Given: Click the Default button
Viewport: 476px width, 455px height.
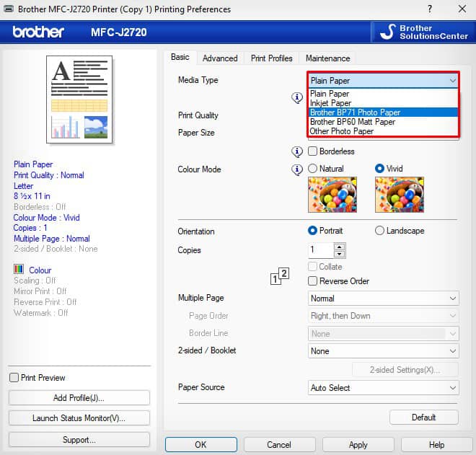Looking at the screenshot, I should [x=424, y=417].
